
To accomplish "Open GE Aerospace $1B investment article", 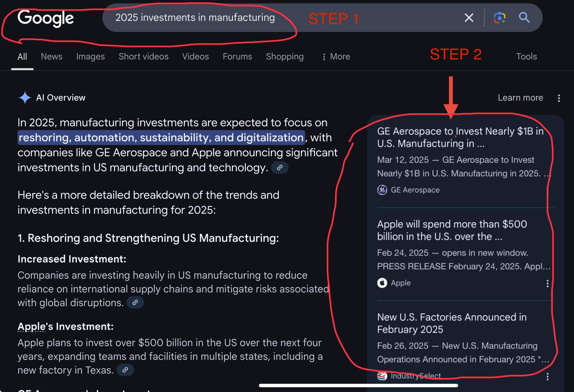I will click(459, 137).
